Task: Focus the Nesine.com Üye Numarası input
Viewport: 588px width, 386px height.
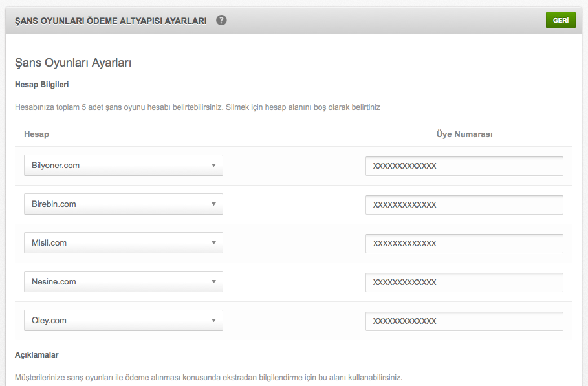Action: 464,282
